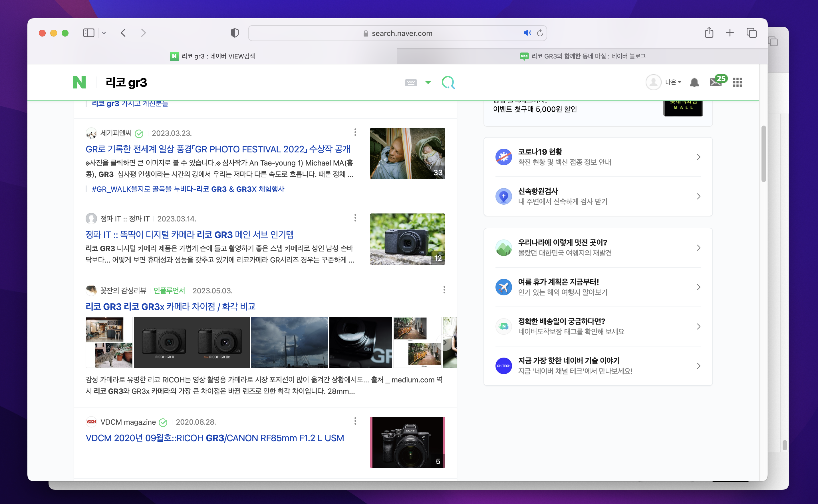Viewport: 818px width, 504px height.
Task: Click the privacy report shield icon
Action: [235, 33]
